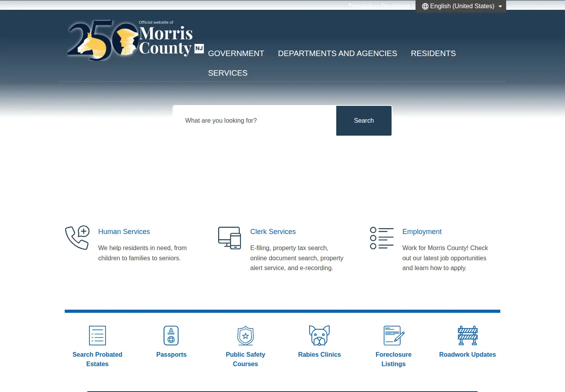Screen dimensions: 565x392
Task: Expand the English (United States) language dropdown
Action: 461,6
